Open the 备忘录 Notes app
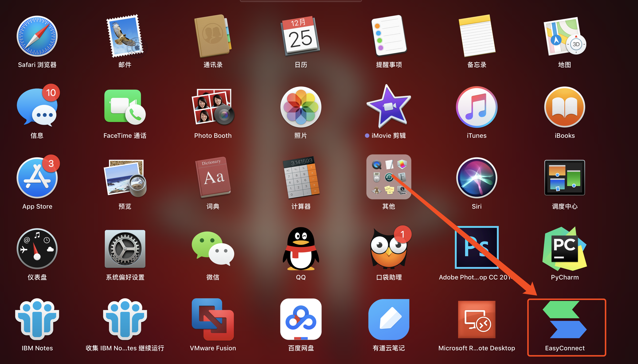This screenshot has width=638, height=364. pyautogui.click(x=477, y=36)
